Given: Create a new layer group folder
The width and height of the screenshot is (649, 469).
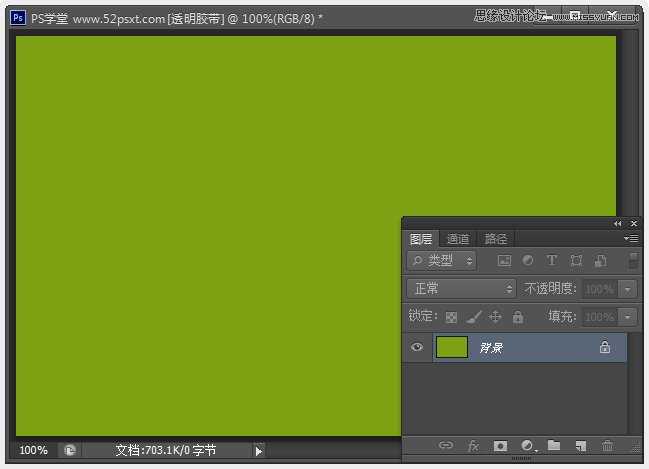Looking at the screenshot, I should [554, 445].
